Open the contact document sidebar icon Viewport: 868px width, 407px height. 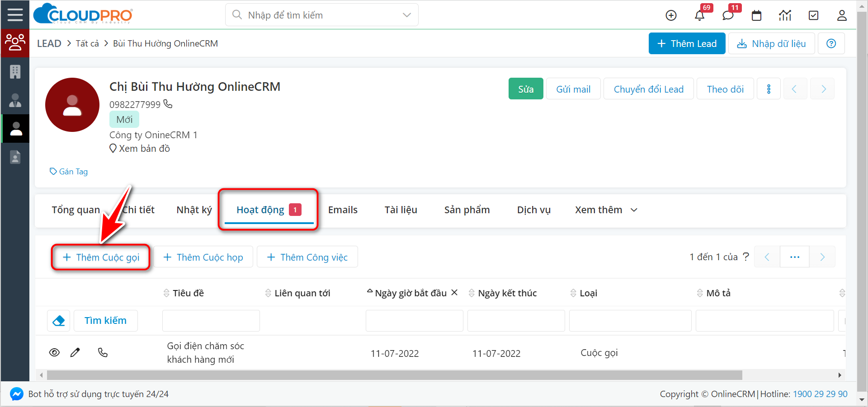(x=15, y=157)
